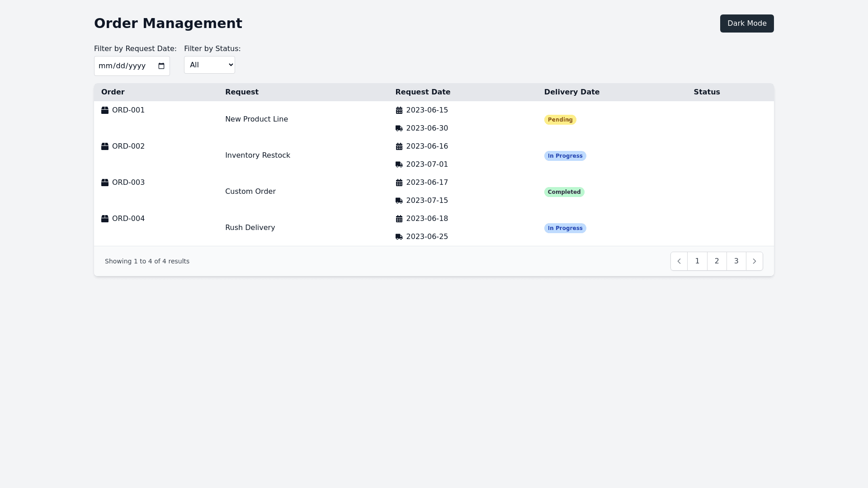
Task: Focus the Request Date filter input
Action: (x=124, y=66)
